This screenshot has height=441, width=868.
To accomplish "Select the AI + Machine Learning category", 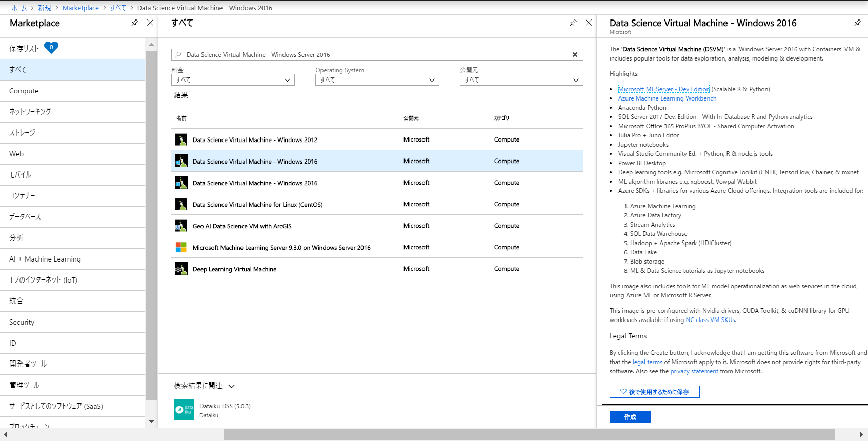I will coord(73,259).
